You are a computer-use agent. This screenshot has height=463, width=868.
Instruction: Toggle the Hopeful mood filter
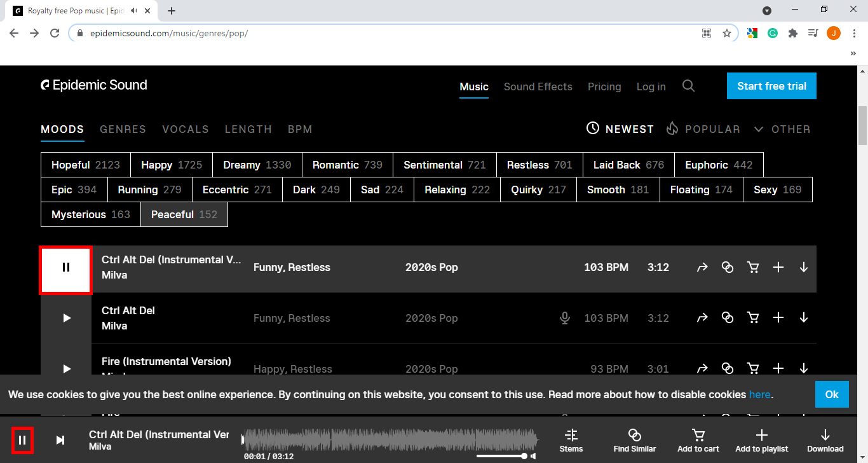[x=86, y=165]
